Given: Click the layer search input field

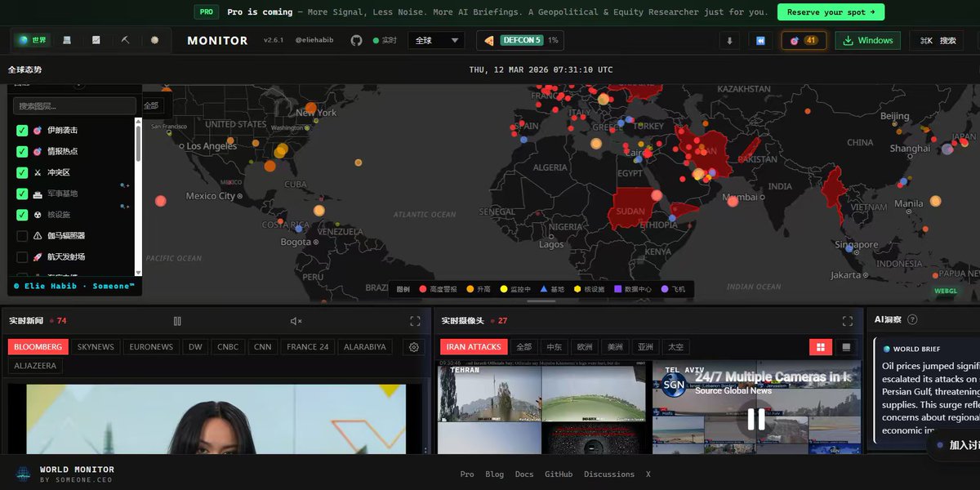Looking at the screenshot, I should [x=74, y=106].
